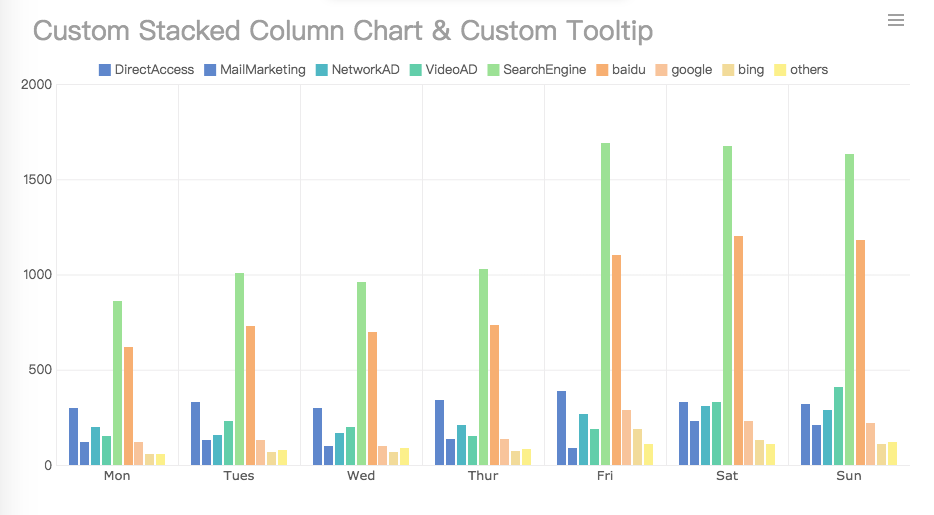The height and width of the screenshot is (515, 934).
Task: Click the orange baidu bar for Sat
Action: 738,350
